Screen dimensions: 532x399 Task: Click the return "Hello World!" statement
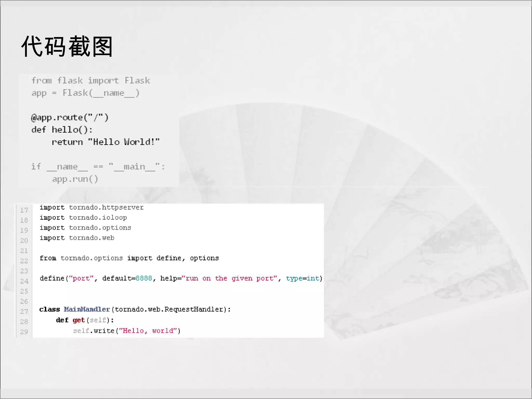(105, 142)
